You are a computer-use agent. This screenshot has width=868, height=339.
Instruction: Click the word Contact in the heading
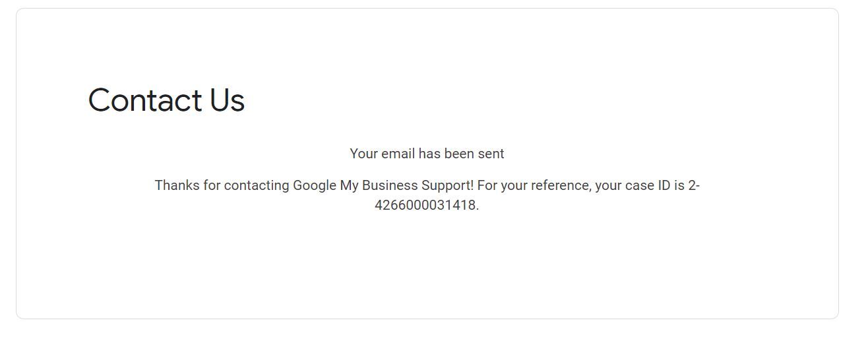point(145,100)
